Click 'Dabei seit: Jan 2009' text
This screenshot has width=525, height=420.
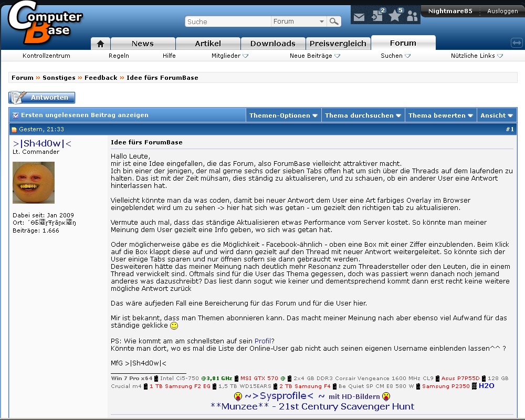tap(43, 215)
